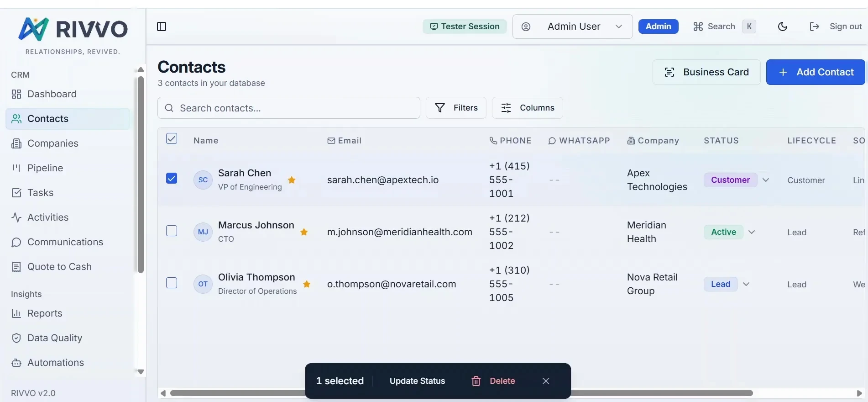868x402 pixels.
Task: Open the Columns button
Action: tap(527, 108)
